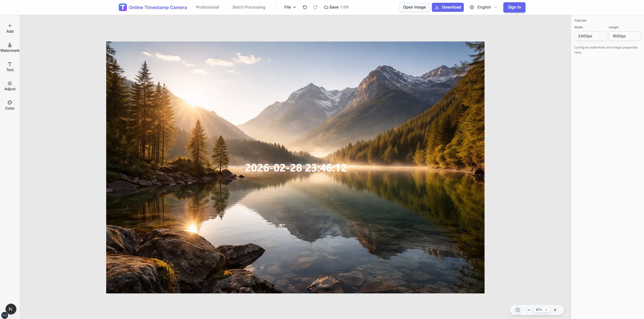Viewport: 644px width, 319px height.
Task: Click the help question mark icon
Action: 517,310
